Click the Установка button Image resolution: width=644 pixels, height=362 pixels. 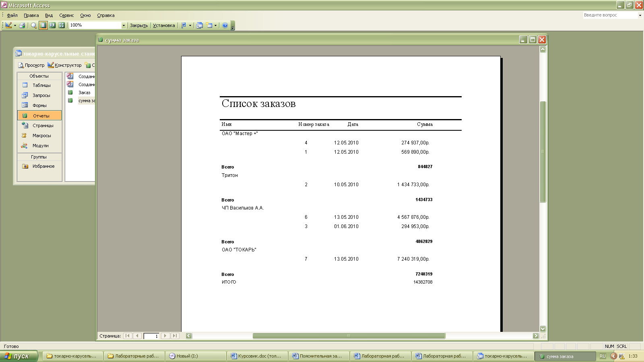tap(164, 25)
